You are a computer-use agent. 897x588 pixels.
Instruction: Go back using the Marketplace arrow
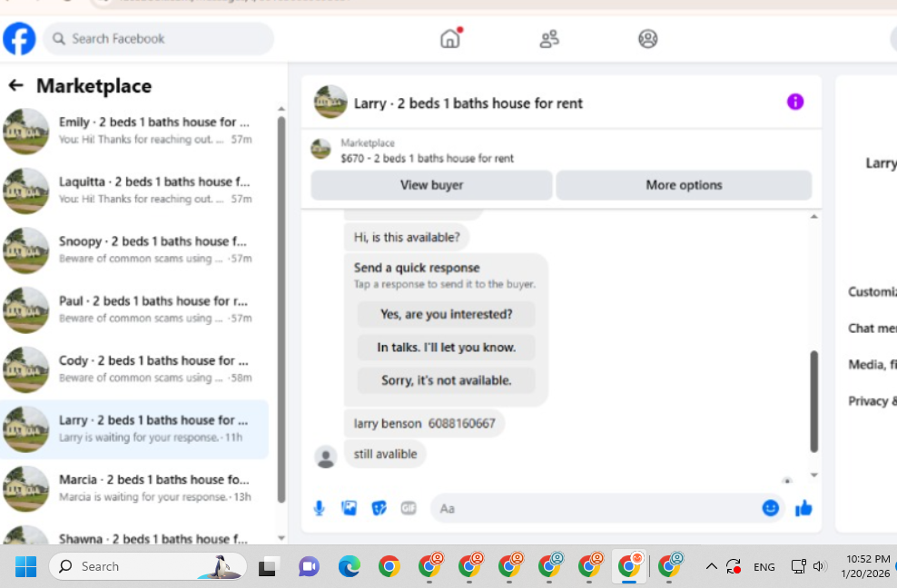(x=16, y=86)
